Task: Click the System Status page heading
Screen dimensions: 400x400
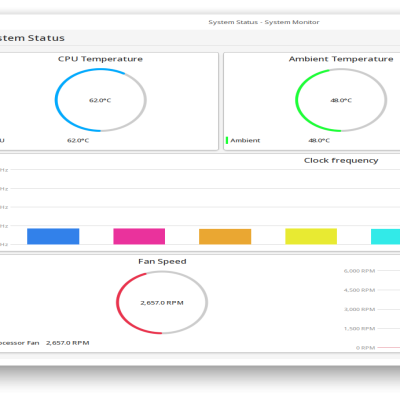Action: [32, 38]
